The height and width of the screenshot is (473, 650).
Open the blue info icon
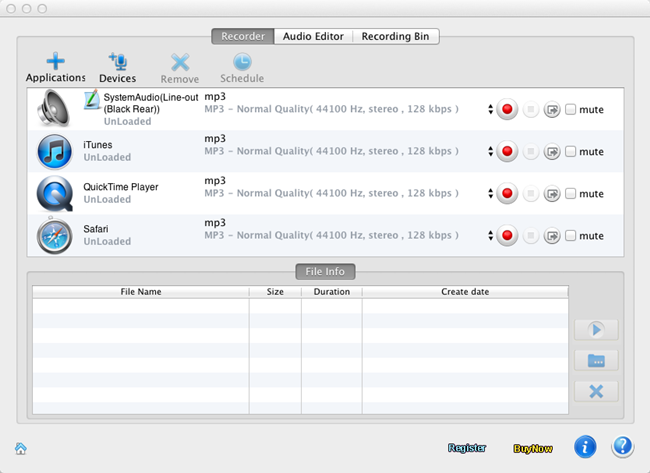point(586,447)
